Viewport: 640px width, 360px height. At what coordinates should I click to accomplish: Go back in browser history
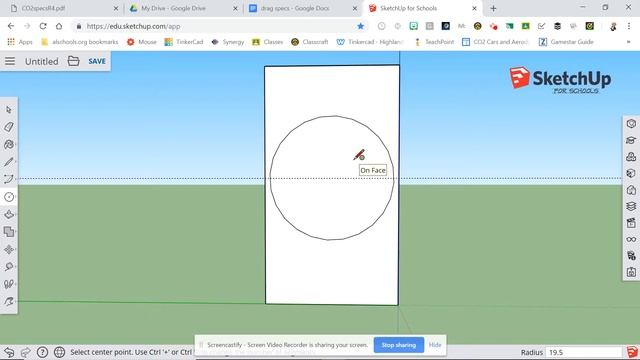pos(11,26)
